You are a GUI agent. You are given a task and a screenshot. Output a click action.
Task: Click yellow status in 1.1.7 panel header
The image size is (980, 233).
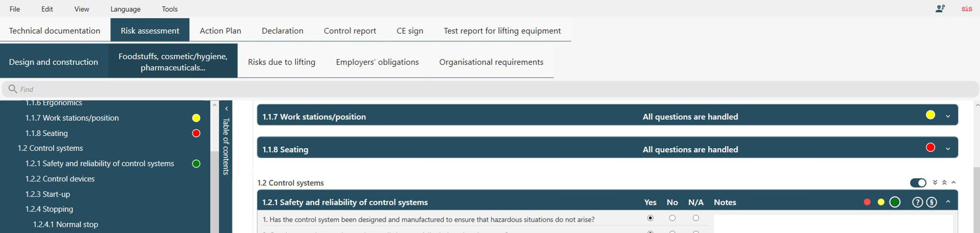point(930,115)
